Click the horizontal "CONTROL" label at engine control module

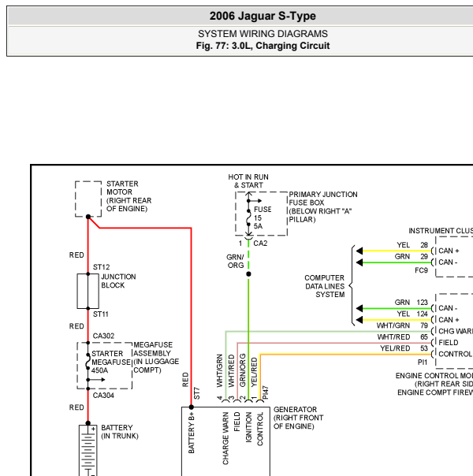(455, 355)
